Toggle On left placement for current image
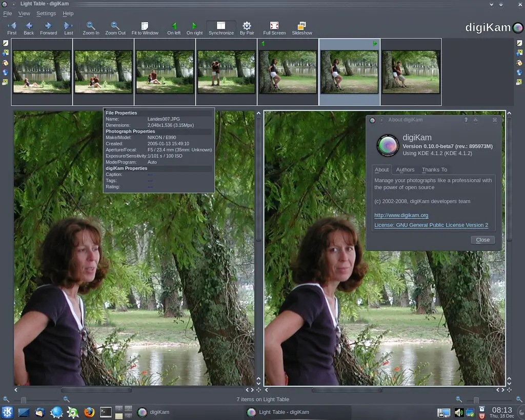Viewport: 525px width, 420px height. pos(174,27)
